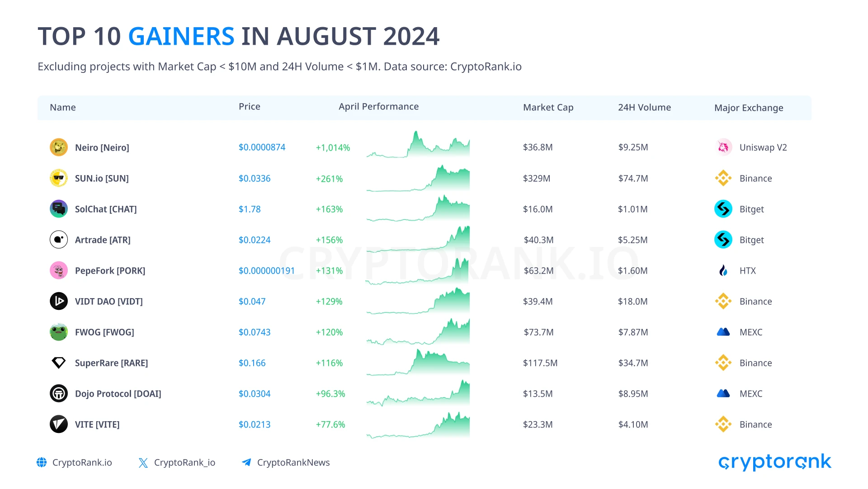Click the cryptorank brand logo

[775, 462]
